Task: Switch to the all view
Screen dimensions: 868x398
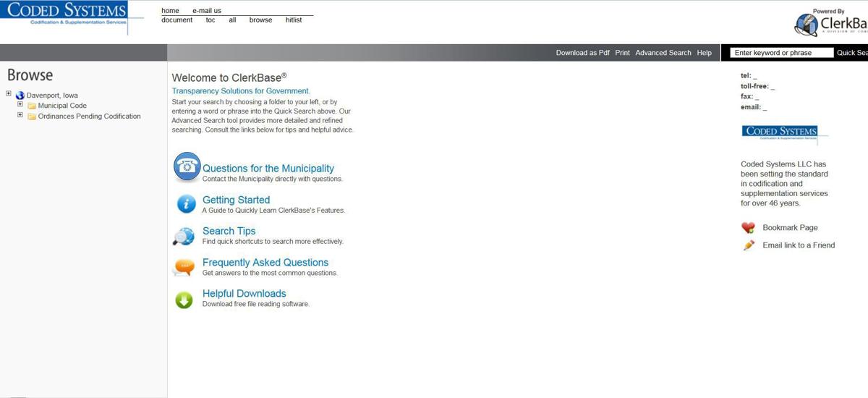Action: coord(232,20)
